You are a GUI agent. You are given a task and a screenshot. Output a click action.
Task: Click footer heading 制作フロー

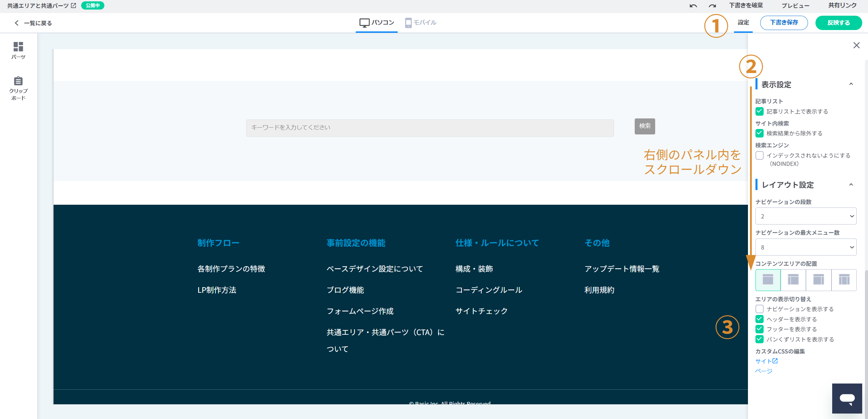point(218,243)
